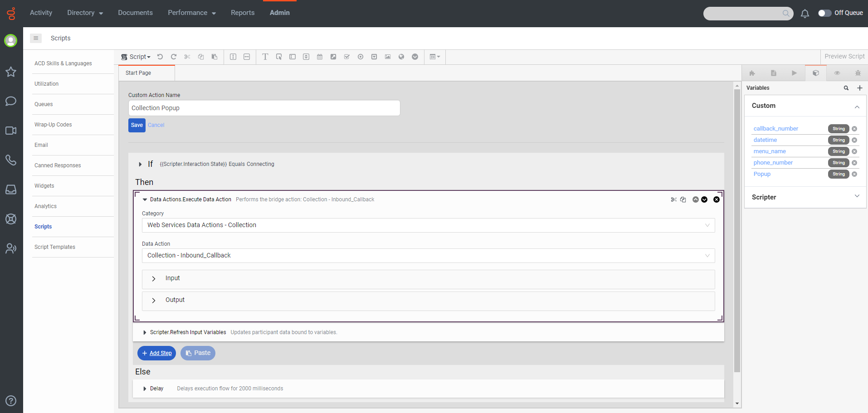Screen dimensions: 868x413
Task: Click the copy icon in the script toolbar
Action: 201,57
